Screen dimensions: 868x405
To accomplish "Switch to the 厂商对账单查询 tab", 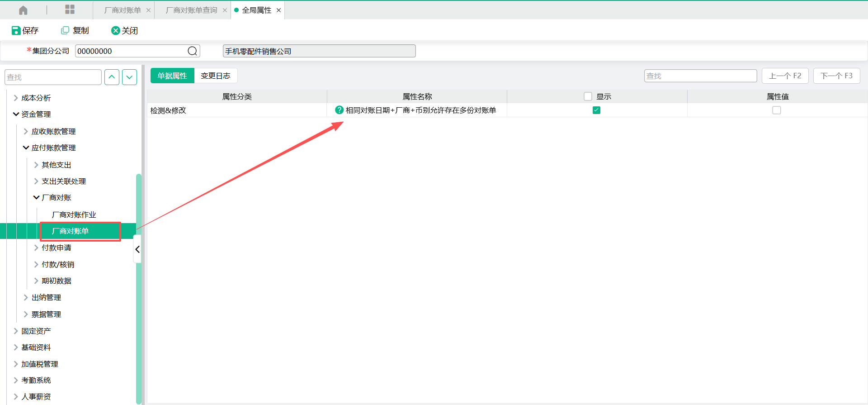I will tap(191, 10).
